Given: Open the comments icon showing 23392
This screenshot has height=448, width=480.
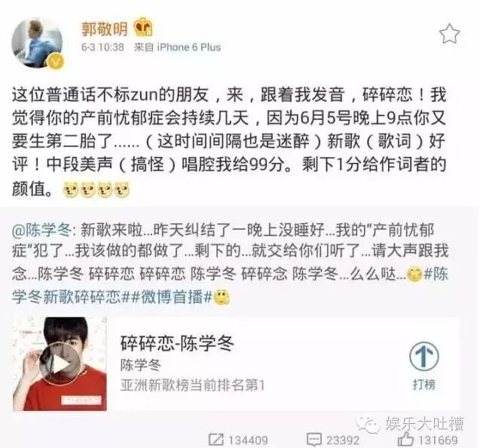Looking at the screenshot, I should pos(313,440).
